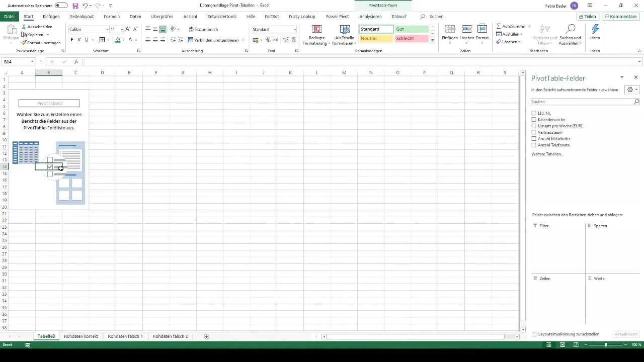Toggle bold (F) formatting
This screenshot has height=362, width=644.
[72, 40]
